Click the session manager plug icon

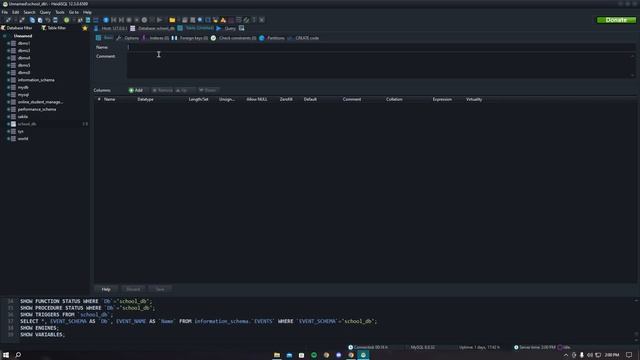tap(8, 20)
